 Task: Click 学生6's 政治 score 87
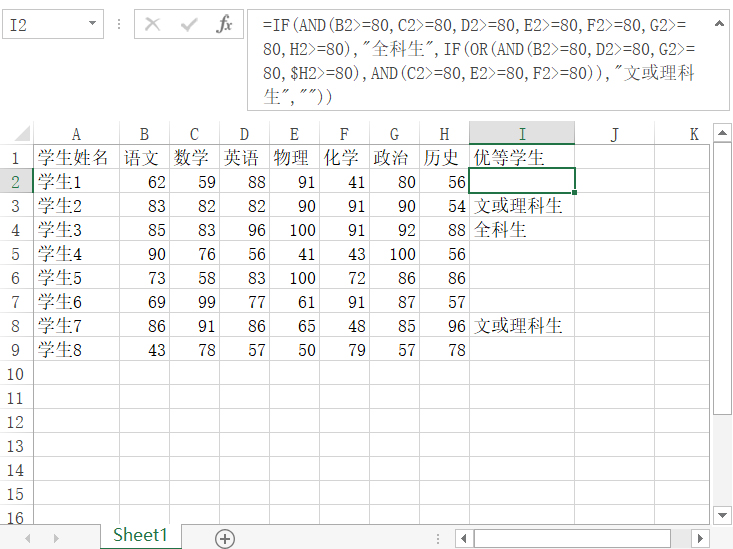[x=395, y=302]
